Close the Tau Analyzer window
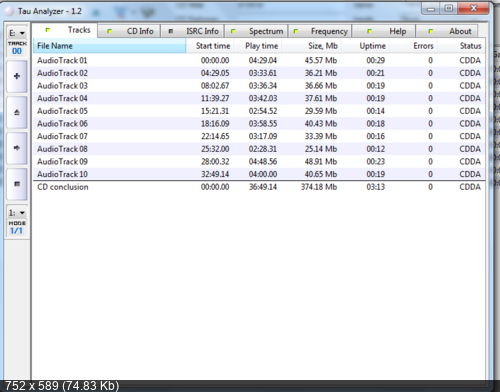The image size is (500, 392). point(473,9)
